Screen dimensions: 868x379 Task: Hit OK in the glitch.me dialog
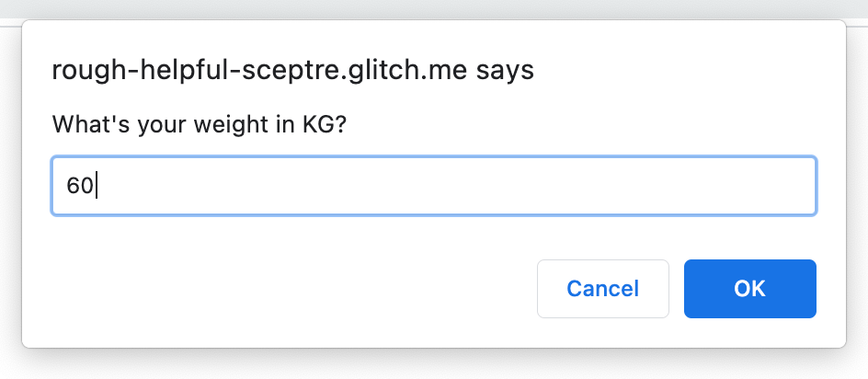(749, 289)
